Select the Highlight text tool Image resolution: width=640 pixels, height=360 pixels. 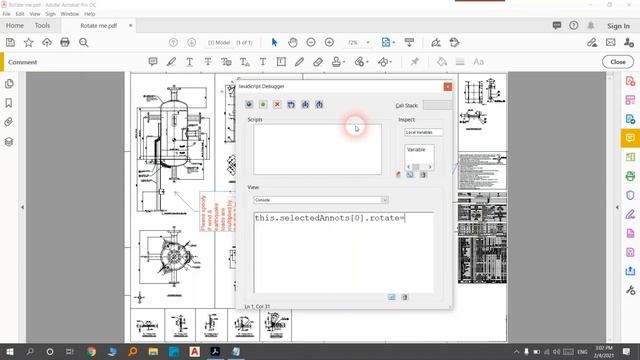(x=171, y=62)
